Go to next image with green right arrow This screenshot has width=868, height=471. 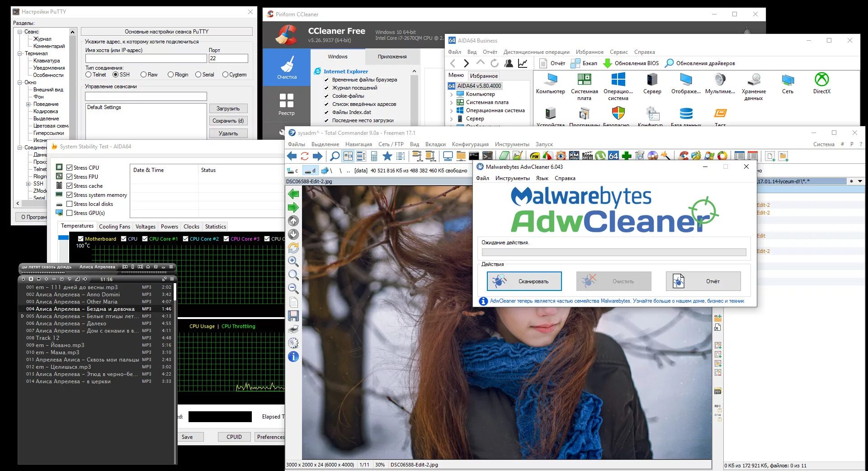[293, 208]
